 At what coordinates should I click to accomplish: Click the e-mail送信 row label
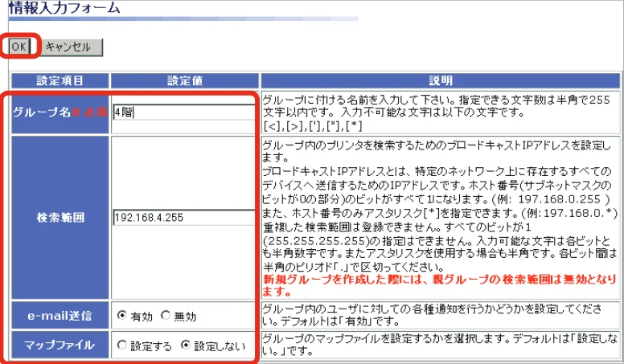click(x=60, y=316)
